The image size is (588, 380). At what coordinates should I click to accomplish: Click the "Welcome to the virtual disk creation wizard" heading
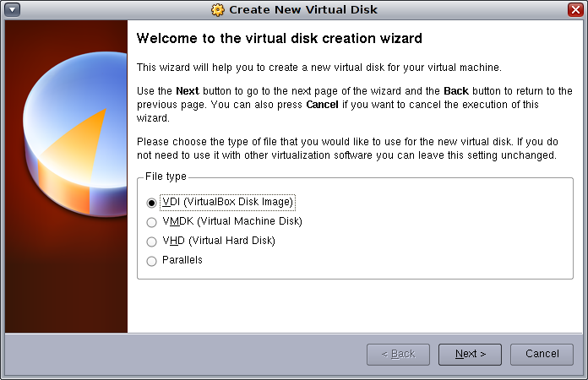click(279, 39)
